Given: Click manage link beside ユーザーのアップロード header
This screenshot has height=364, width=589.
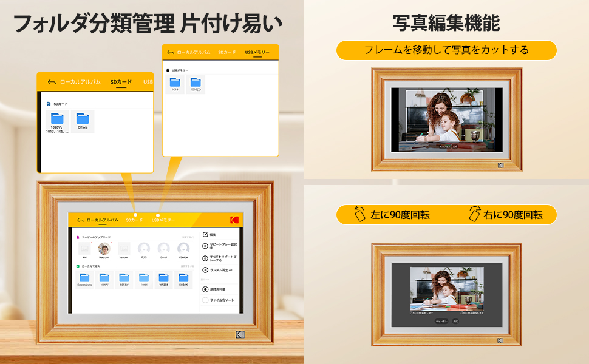Looking at the screenshot, I should point(188,237).
